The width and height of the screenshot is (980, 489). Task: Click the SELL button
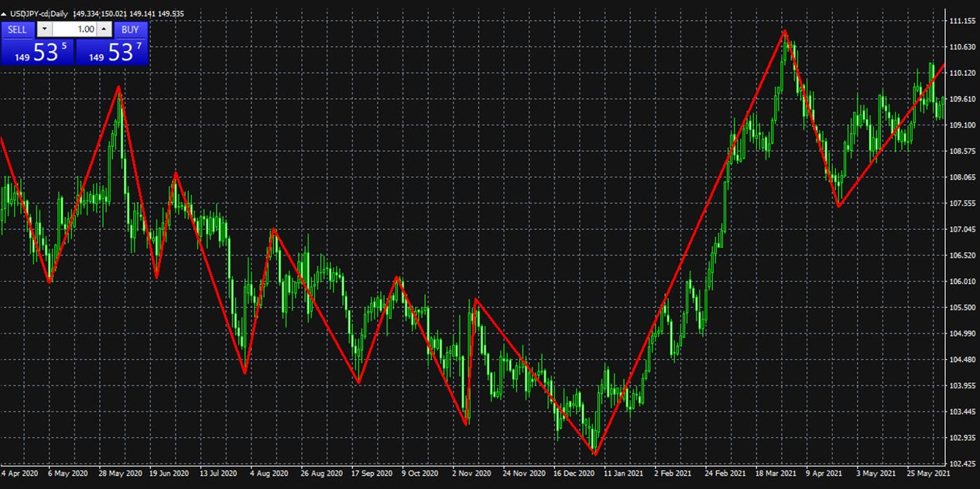17,29
